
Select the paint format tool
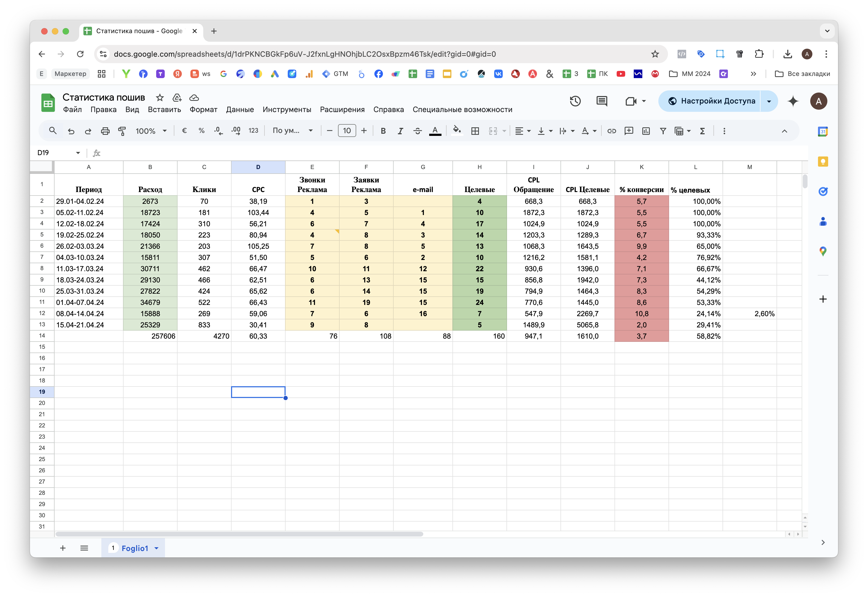pos(122,131)
